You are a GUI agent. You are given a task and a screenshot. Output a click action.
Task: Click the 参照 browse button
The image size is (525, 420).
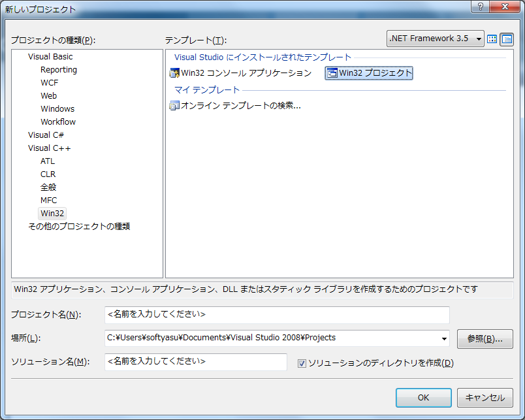[x=485, y=338]
